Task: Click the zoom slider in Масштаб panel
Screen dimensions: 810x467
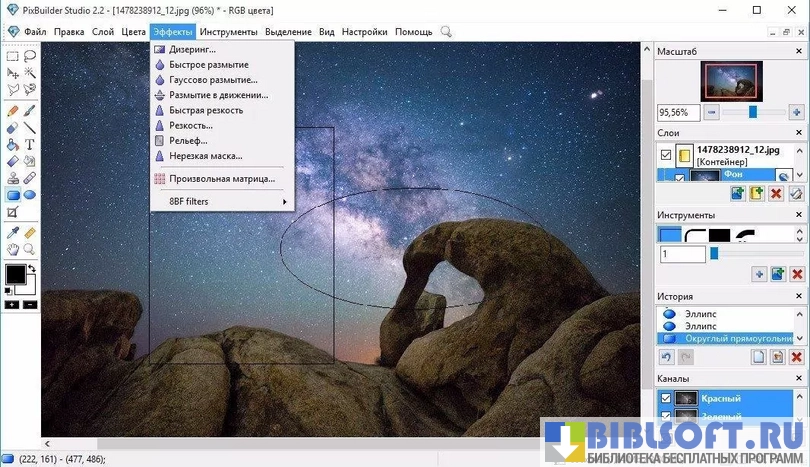Action: pos(752,112)
